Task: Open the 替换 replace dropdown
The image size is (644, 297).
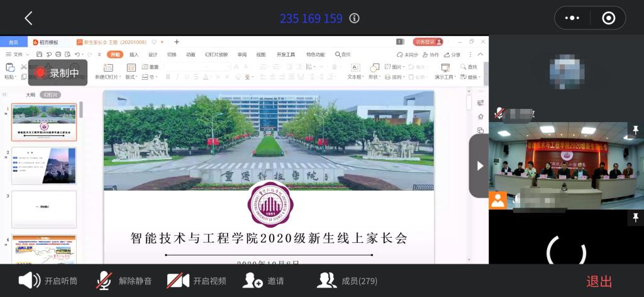Action: point(470,77)
